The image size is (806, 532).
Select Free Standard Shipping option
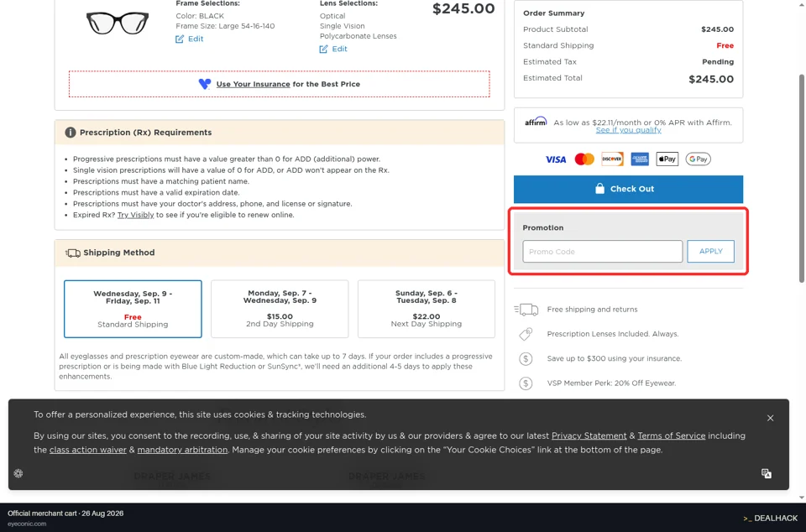click(133, 309)
